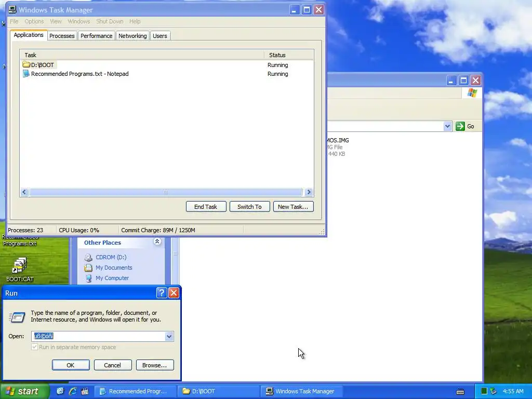The image size is (532, 399).
Task: Click Browse... in the Run dialog
Action: coord(155,365)
